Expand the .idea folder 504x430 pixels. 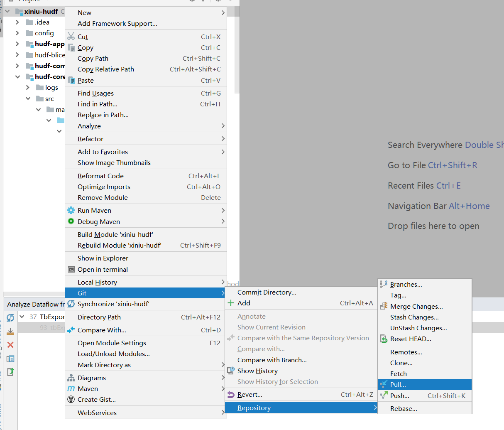(17, 22)
